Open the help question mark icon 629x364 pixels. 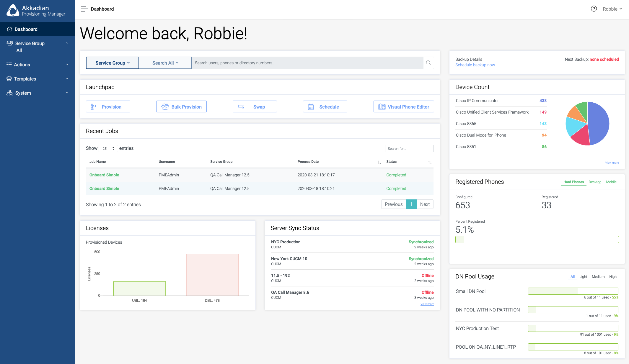click(594, 9)
